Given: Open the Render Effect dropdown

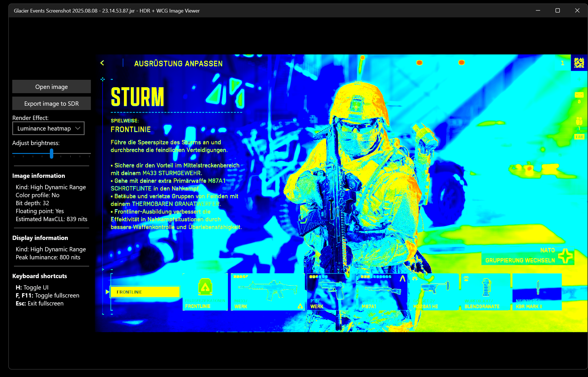Looking at the screenshot, I should click(48, 129).
